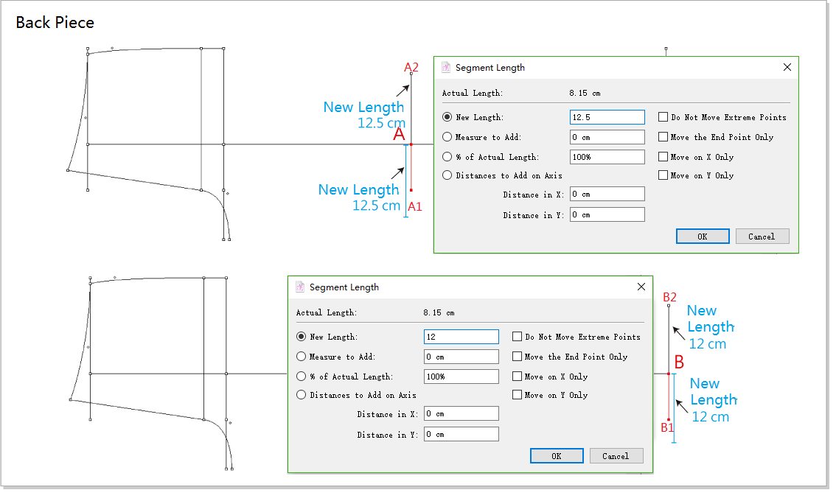Close the Segment Length dialog showing 12
The width and height of the screenshot is (836, 504).
click(x=641, y=287)
